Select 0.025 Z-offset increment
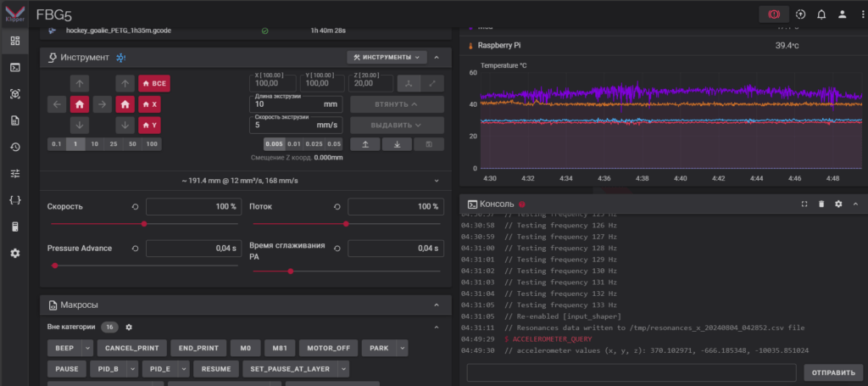Image resolution: width=868 pixels, height=386 pixels. click(313, 144)
